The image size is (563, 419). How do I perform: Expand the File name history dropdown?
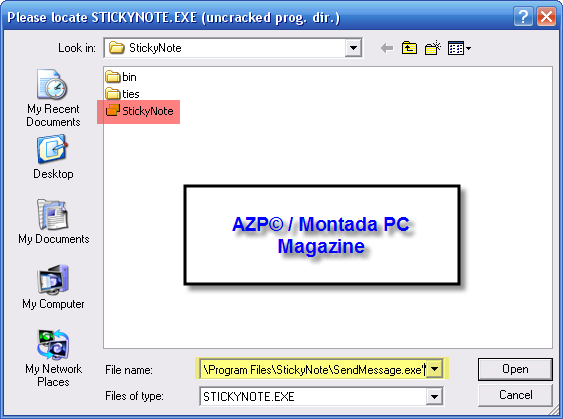point(434,369)
